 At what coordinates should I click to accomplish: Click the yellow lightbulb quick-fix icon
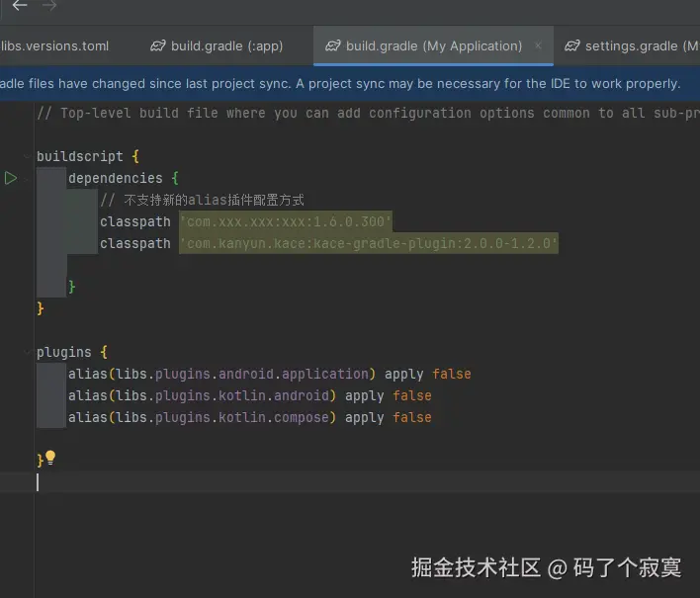coord(50,458)
